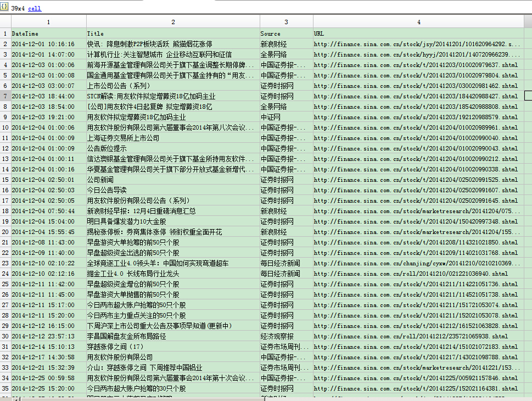This screenshot has width=532, height=401.
Task: Select cell 2014-12-01 14:07:00
Action: click(49, 54)
